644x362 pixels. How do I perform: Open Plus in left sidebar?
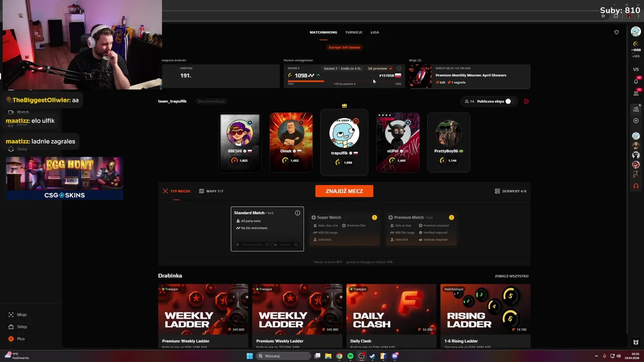coord(17,339)
